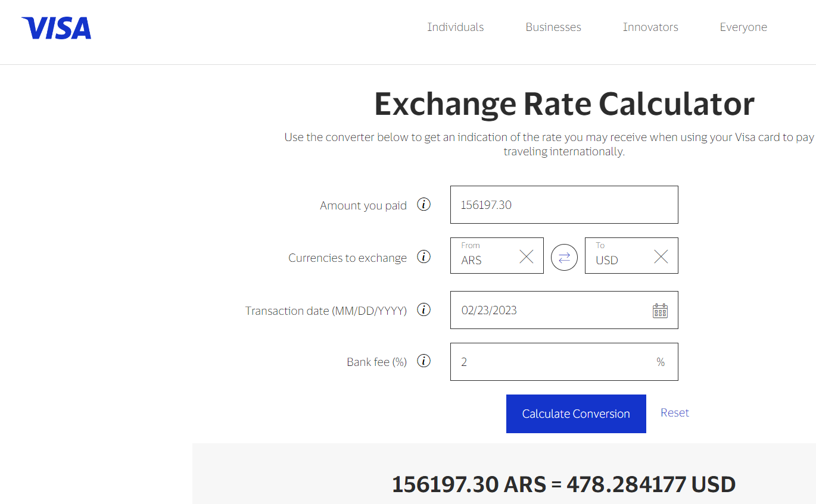816x504 pixels.
Task: Click the Amount you paid field
Action: 563,205
